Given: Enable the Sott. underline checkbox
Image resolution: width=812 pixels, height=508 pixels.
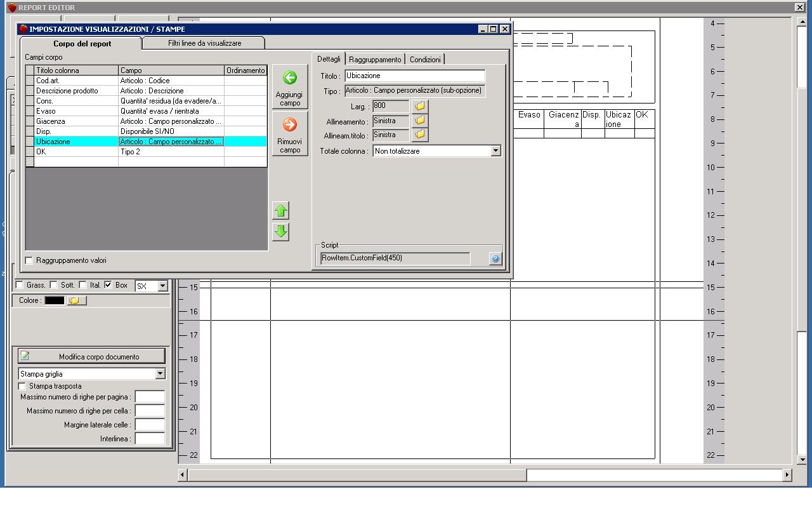Looking at the screenshot, I should coord(54,285).
